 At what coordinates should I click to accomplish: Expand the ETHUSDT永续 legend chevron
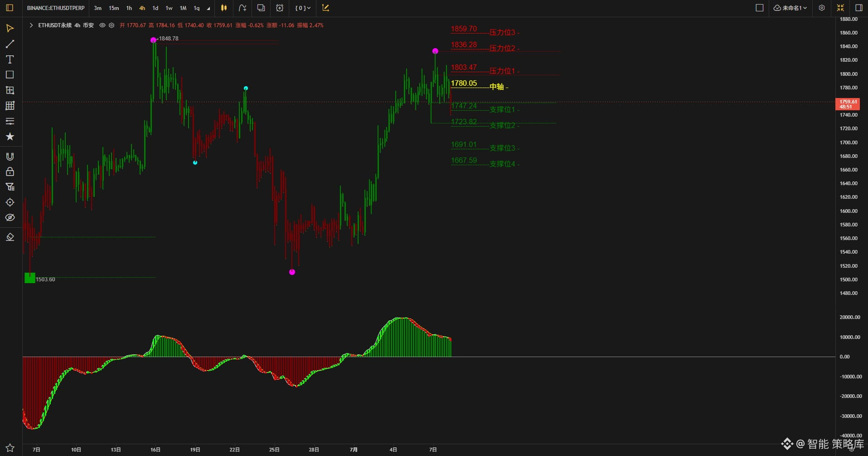31,25
